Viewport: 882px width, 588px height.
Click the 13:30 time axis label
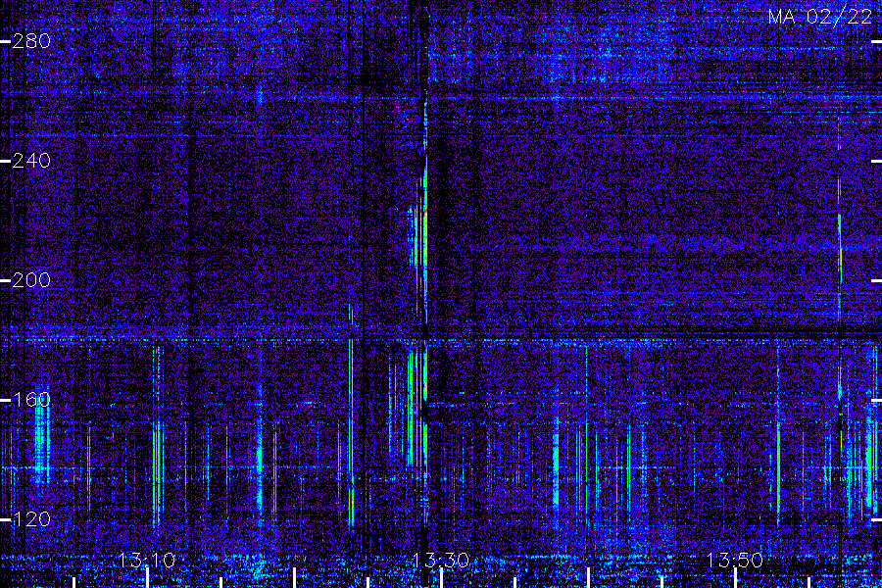[x=440, y=561]
